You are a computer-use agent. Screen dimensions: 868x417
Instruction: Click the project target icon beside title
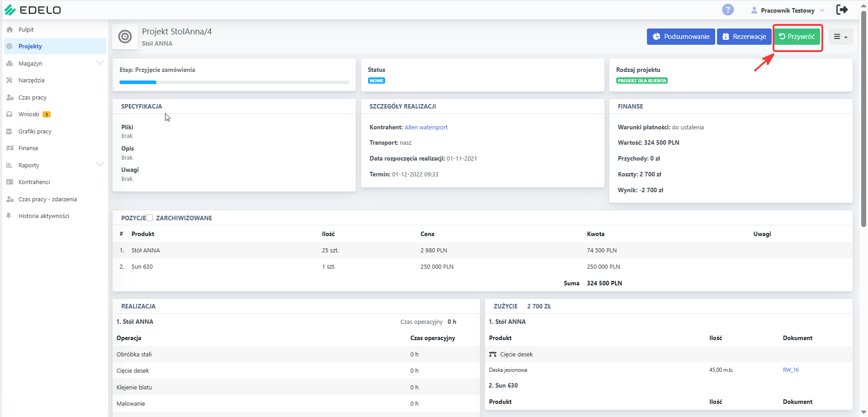pos(125,37)
